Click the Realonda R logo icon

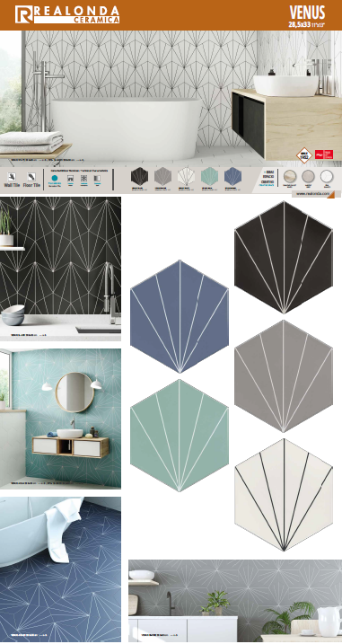tap(23, 14)
